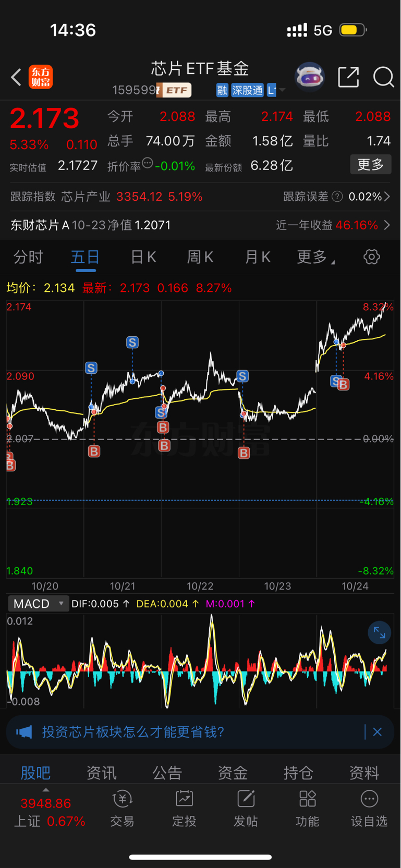
Task: Tap the MACD expand fullscreen icon
Action: [379, 633]
